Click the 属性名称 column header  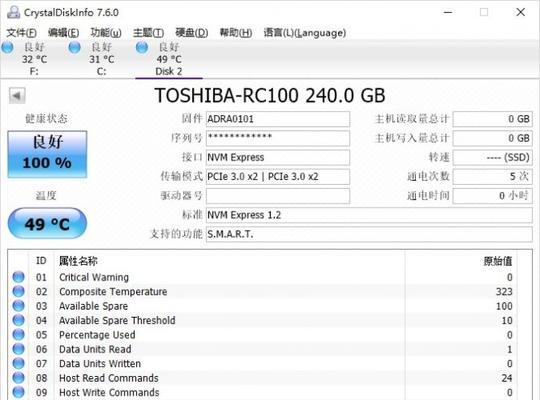[x=78, y=261]
